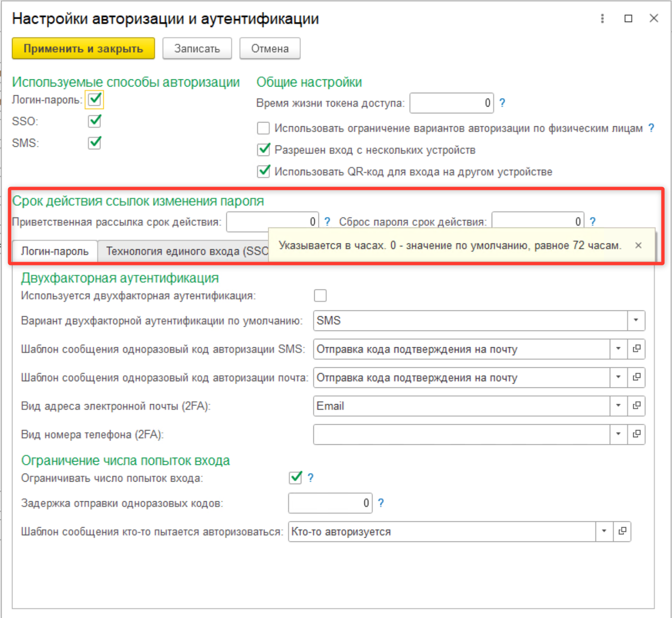
Task: Open the Технология единого входа (SSO) tab
Action: tap(187, 251)
